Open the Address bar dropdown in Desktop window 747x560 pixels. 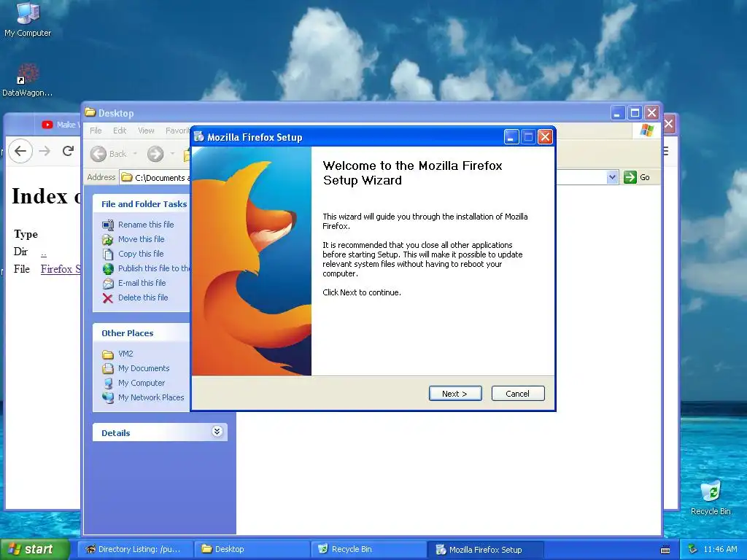612,177
